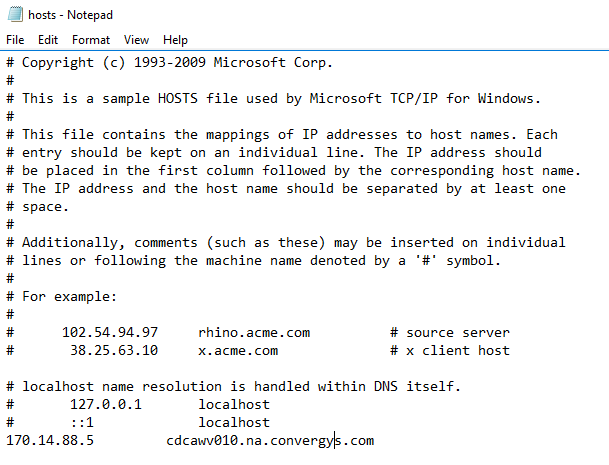Place cursor on IP 170.14.88.5

[50, 441]
